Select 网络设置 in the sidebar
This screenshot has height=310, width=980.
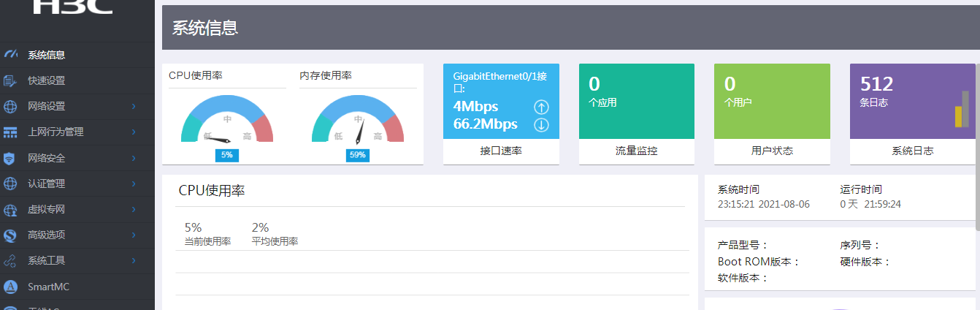pos(77,106)
